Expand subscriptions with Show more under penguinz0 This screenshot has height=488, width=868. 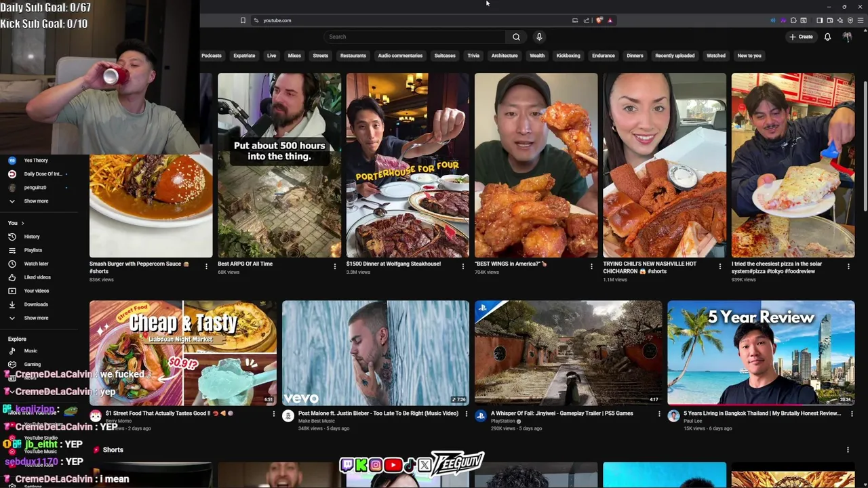[x=36, y=201]
